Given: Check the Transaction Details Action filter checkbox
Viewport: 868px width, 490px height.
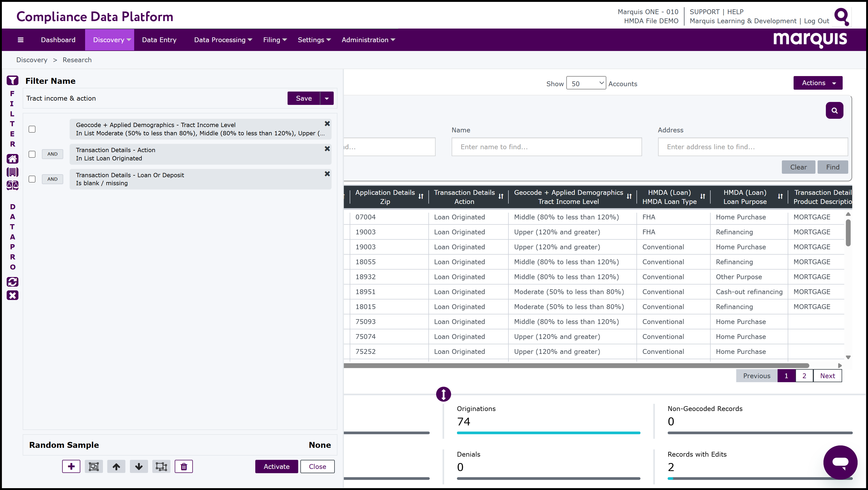Looking at the screenshot, I should [x=32, y=154].
